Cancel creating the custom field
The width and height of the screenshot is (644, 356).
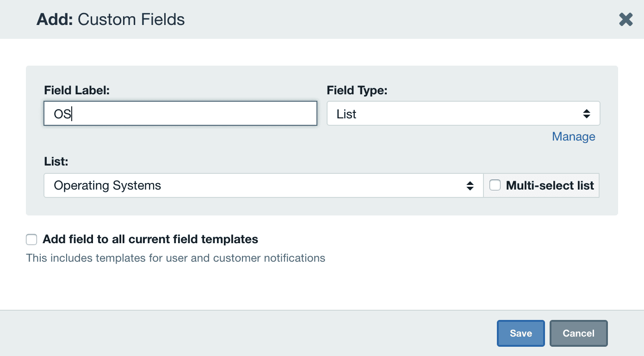[x=578, y=333]
